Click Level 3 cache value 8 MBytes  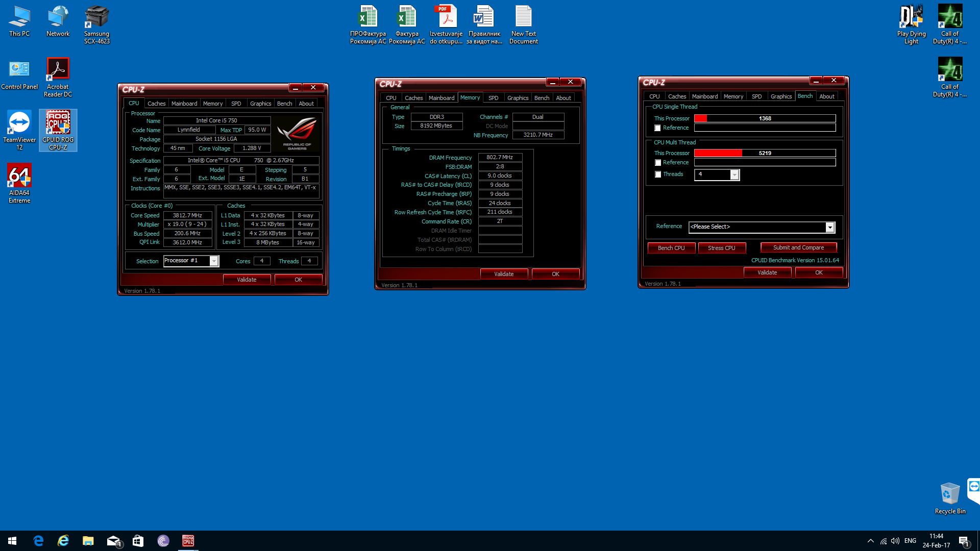267,243
